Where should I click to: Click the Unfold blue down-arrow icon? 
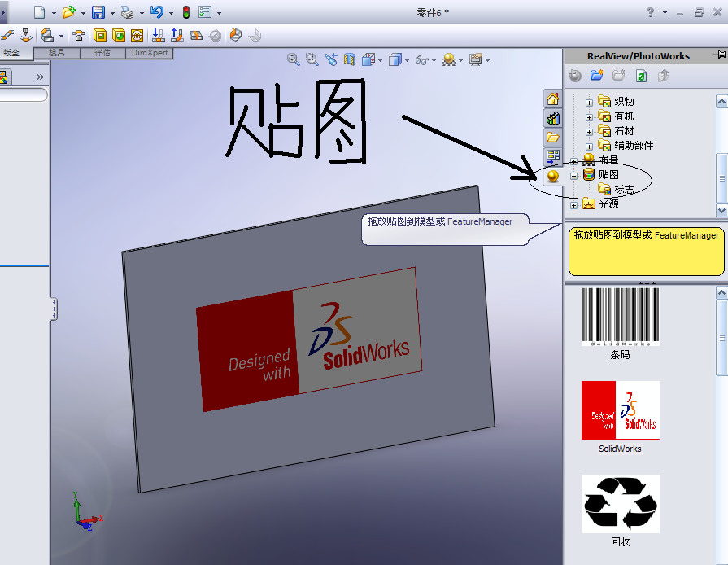point(159,35)
